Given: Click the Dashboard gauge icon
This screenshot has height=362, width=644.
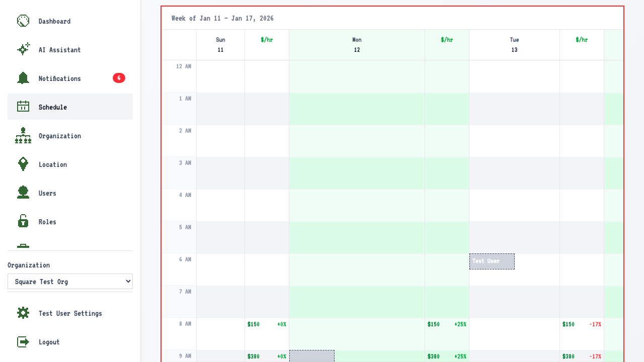Looking at the screenshot, I should 23,21.
